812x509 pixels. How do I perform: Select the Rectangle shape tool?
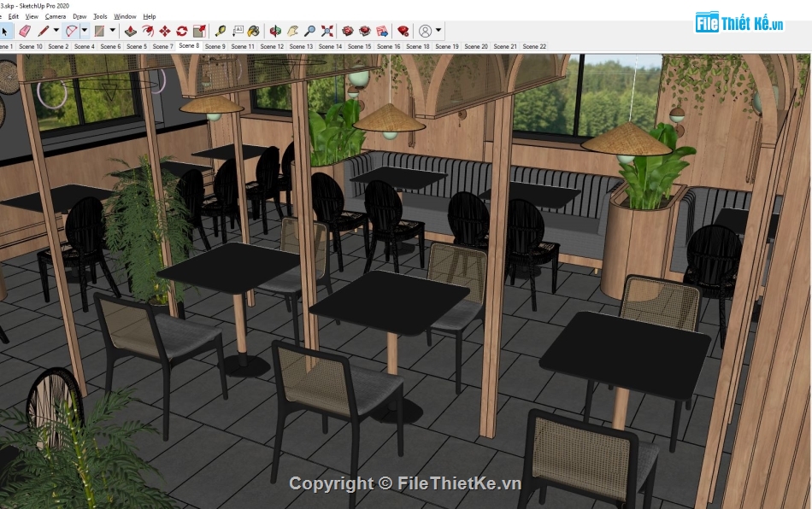(99, 32)
